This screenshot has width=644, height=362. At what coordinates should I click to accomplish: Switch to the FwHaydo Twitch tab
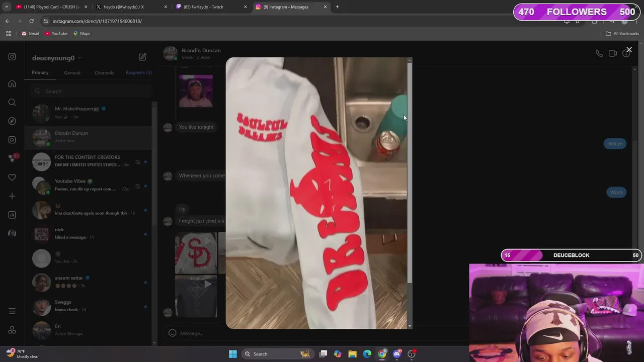click(212, 7)
